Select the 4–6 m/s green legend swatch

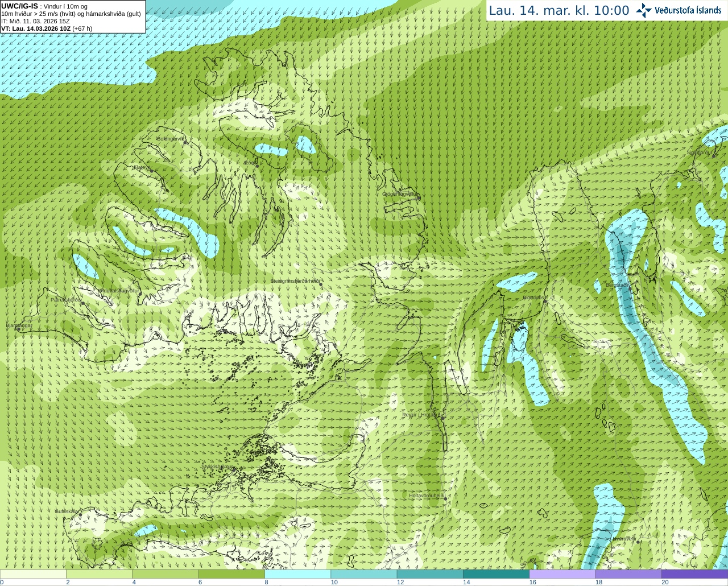165,574
